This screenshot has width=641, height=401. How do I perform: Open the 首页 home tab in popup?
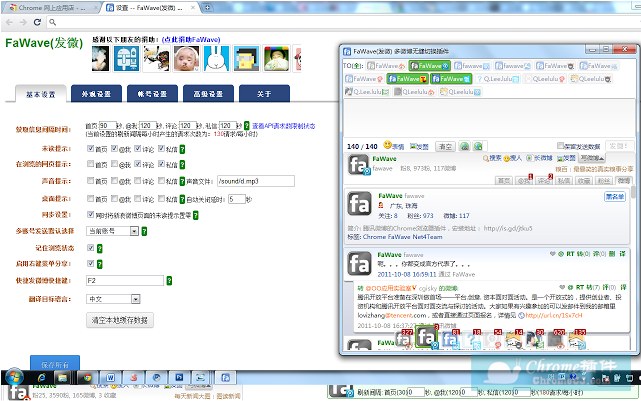click(504, 180)
